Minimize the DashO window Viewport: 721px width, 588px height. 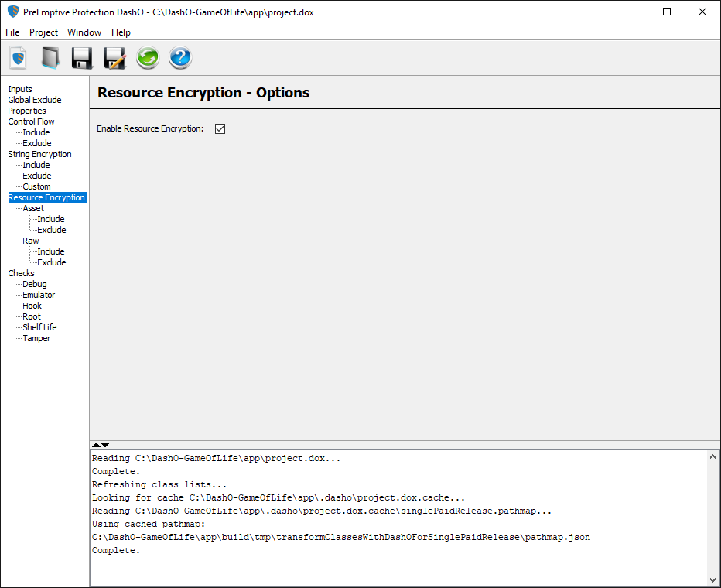click(x=632, y=12)
